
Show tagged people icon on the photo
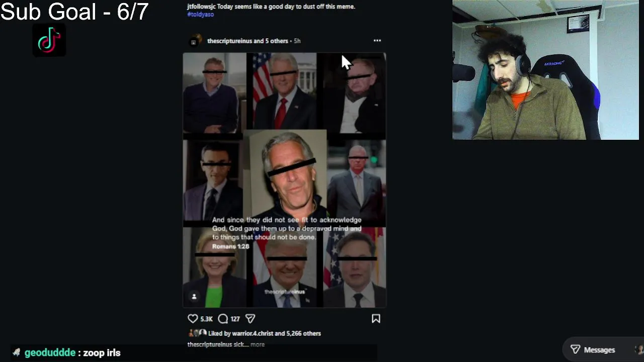[194, 297]
